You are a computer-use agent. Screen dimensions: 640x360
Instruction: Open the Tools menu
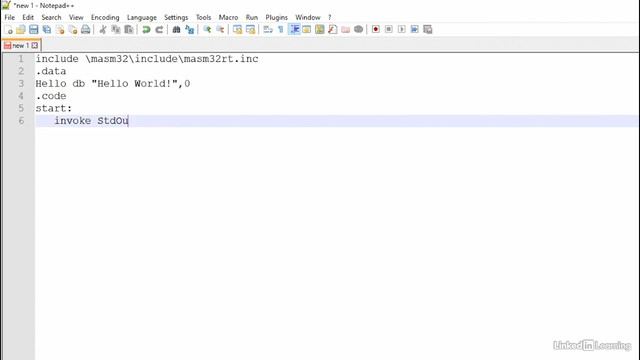[x=203, y=17]
